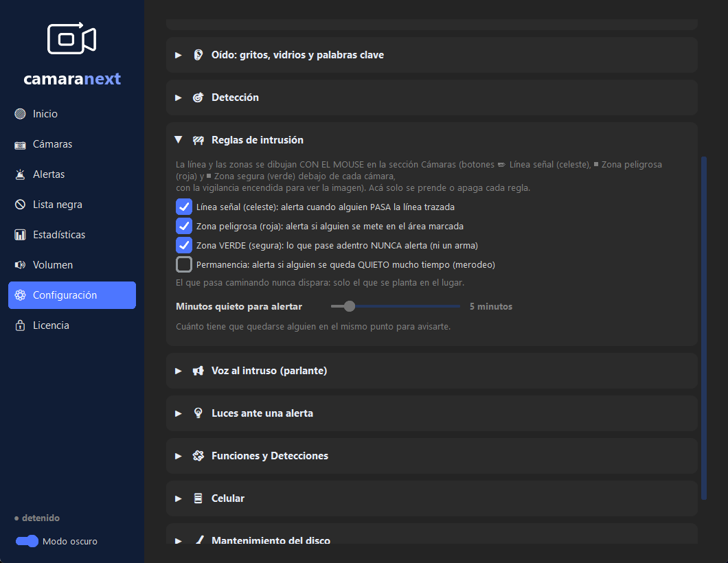Uncheck Zona VERDE (segura) rule
The image size is (728, 563).
click(184, 245)
